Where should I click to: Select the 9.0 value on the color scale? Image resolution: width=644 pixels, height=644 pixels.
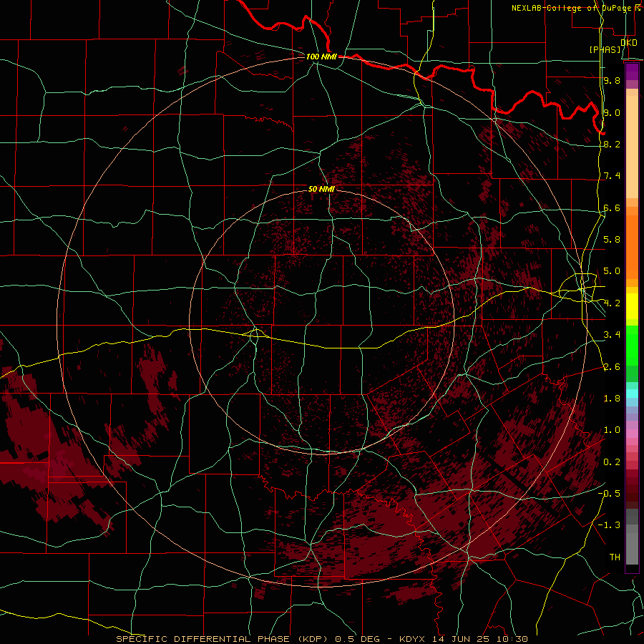(612, 112)
